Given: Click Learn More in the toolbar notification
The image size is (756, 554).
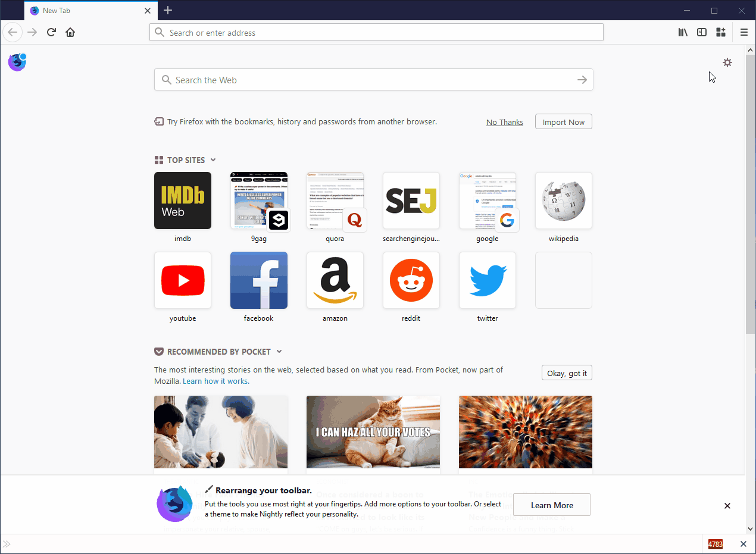Looking at the screenshot, I should pos(551,504).
